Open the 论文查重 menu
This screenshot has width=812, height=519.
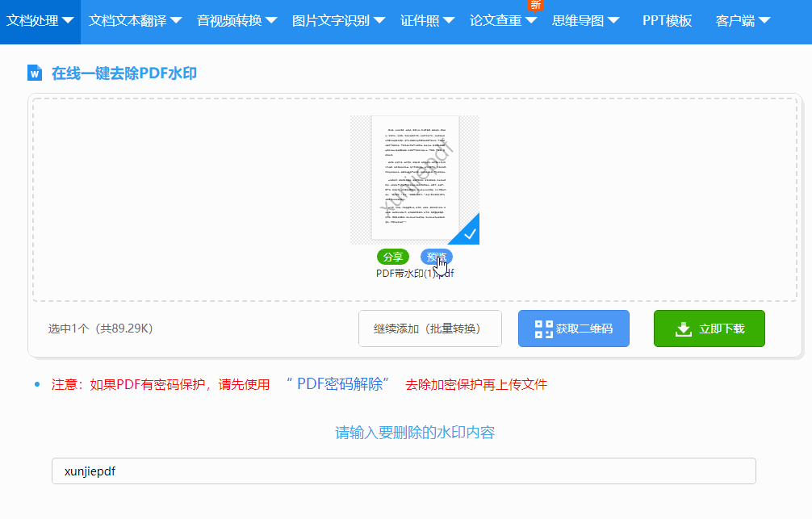tap(502, 20)
